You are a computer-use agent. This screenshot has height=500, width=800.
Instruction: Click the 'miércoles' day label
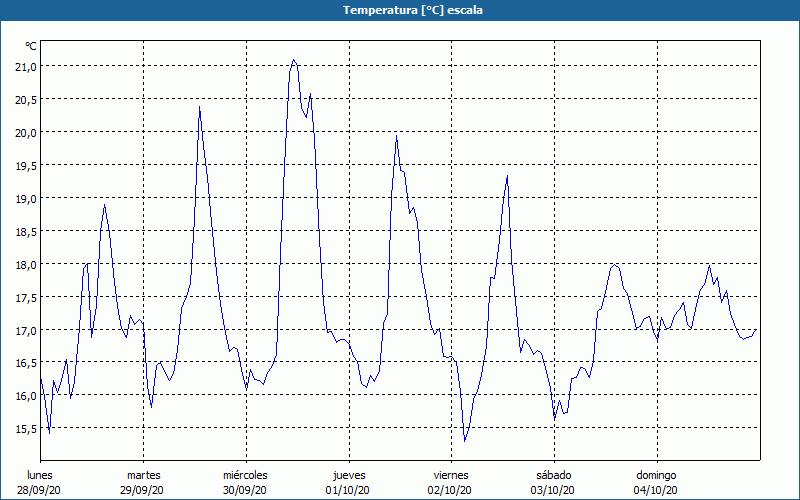click(x=245, y=475)
